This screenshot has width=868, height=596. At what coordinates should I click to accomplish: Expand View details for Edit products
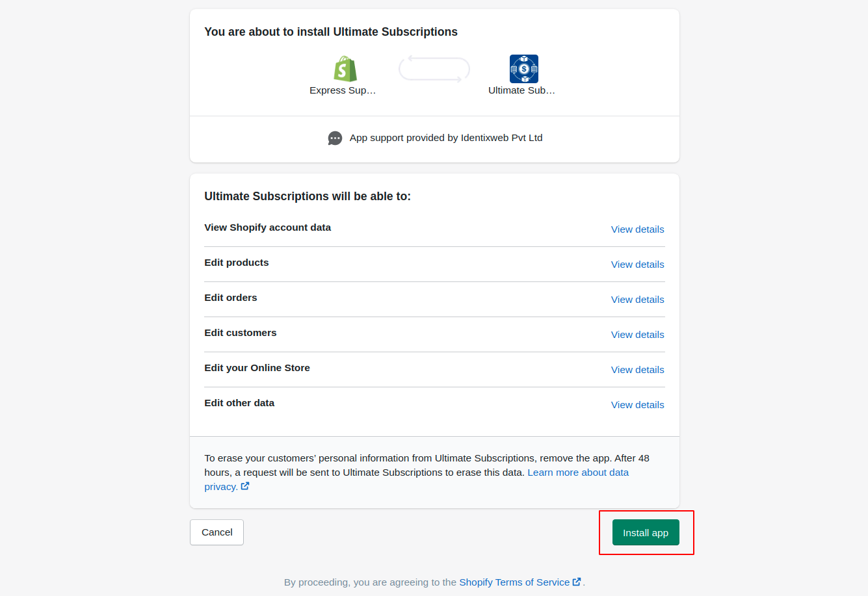[637, 265]
